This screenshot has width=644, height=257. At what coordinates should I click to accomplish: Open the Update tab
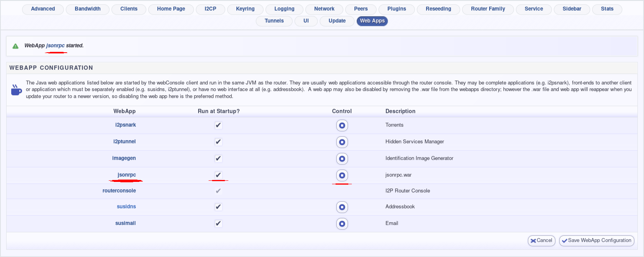(337, 21)
